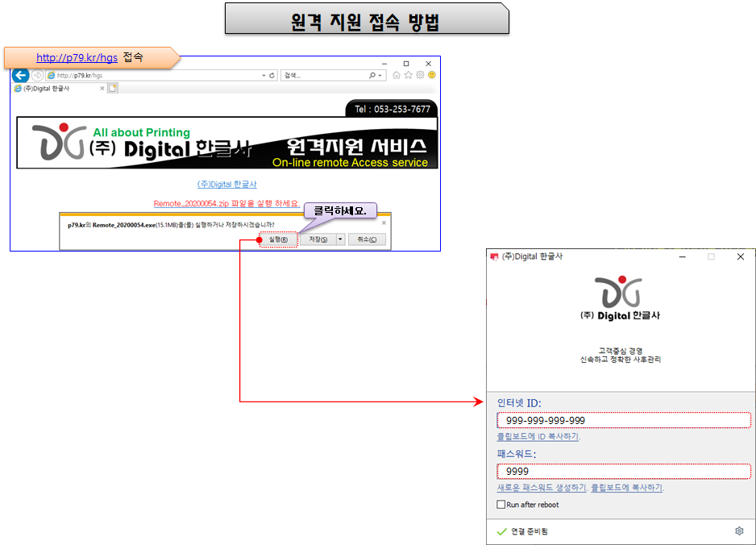Screen dimensions: 756x545
Task: Click the browser forward arrow button
Action: coord(37,75)
